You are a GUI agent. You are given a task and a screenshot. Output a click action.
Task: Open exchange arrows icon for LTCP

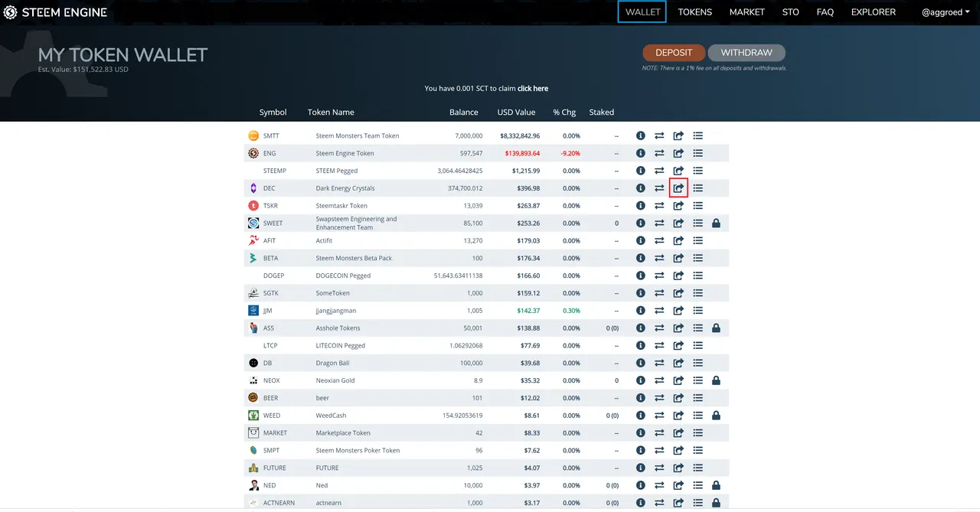[659, 345]
